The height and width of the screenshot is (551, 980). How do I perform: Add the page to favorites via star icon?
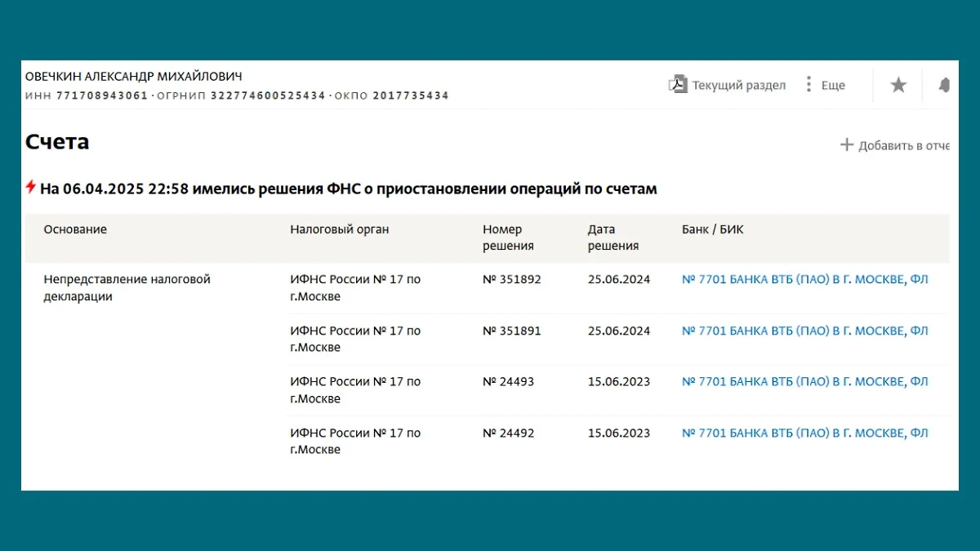click(x=898, y=84)
